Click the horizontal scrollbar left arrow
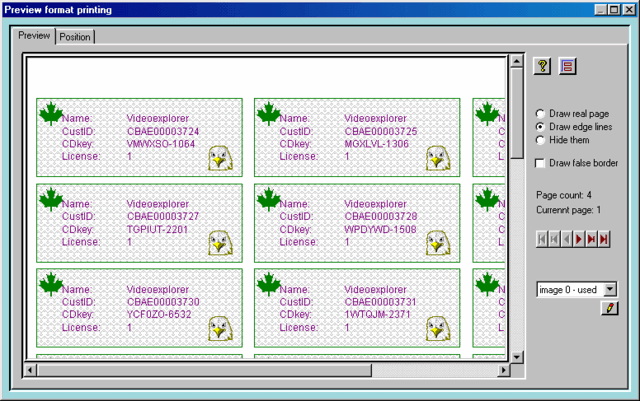Screen dimensions: 640x401 click(30, 370)
